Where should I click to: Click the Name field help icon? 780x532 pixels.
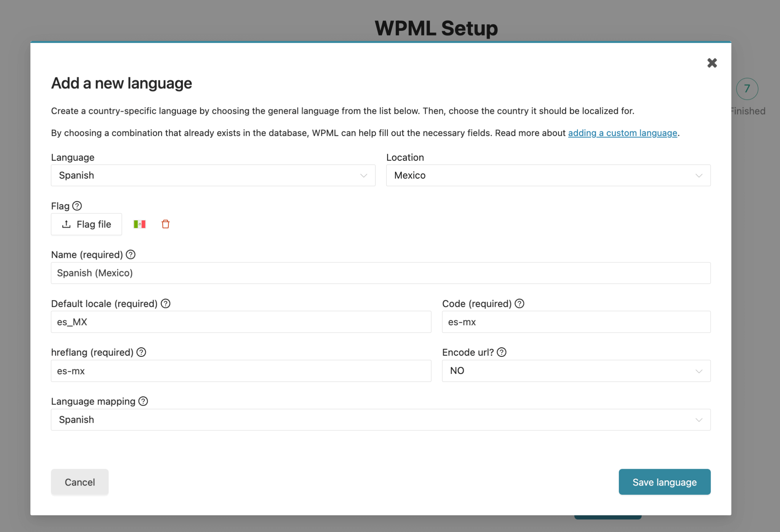pyautogui.click(x=131, y=254)
